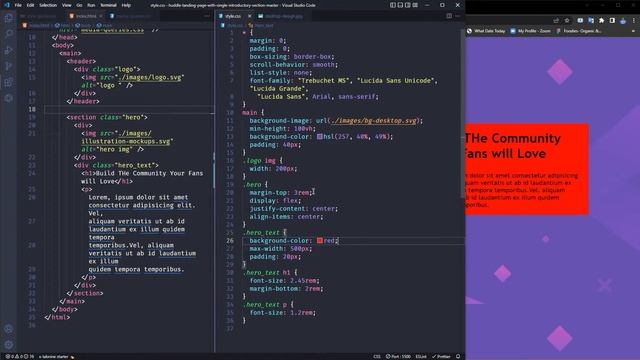This screenshot has height=360, width=640.
Task: Show more bookmarks in the bookmarks bar
Action: [633, 31]
